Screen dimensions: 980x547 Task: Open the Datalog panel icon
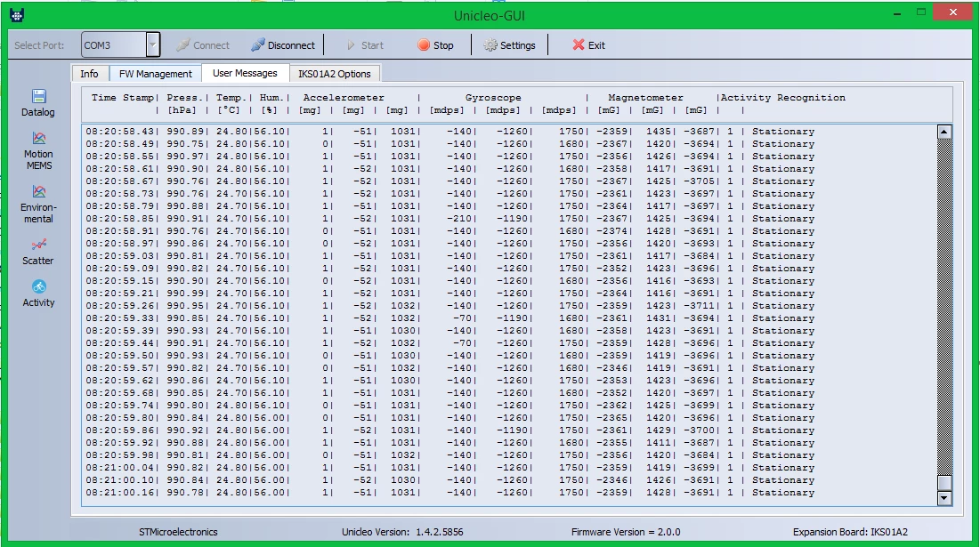pyautogui.click(x=39, y=96)
